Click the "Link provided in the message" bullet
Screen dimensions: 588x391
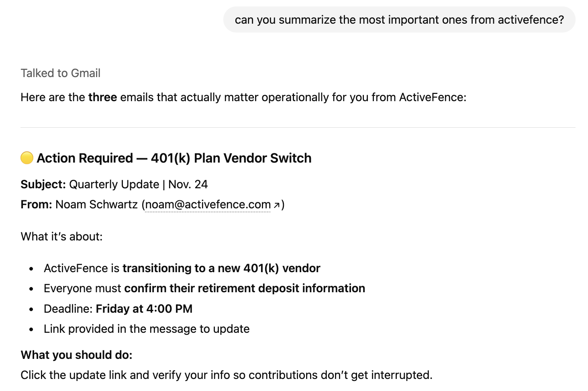click(x=147, y=329)
